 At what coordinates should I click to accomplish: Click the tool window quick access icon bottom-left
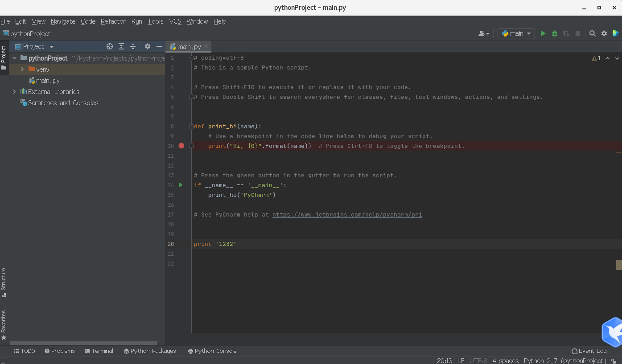4,361
